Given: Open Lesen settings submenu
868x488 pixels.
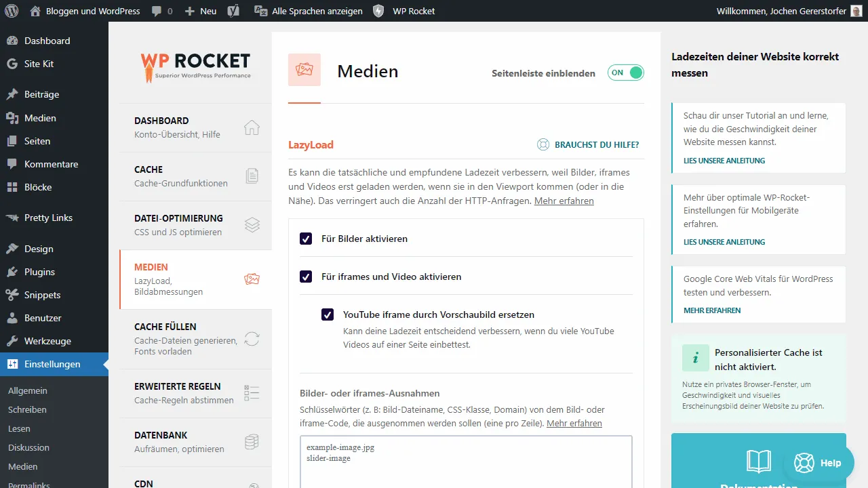Looking at the screenshot, I should (x=19, y=428).
